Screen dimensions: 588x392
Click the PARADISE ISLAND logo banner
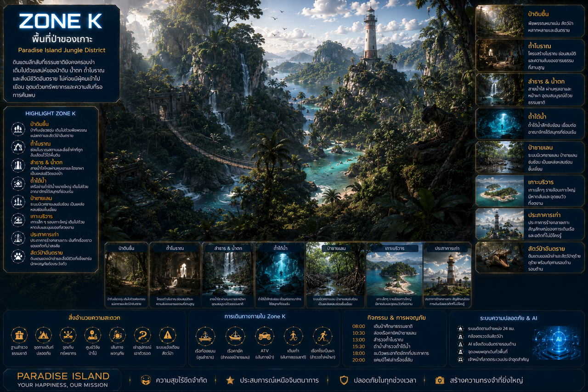click(x=62, y=379)
